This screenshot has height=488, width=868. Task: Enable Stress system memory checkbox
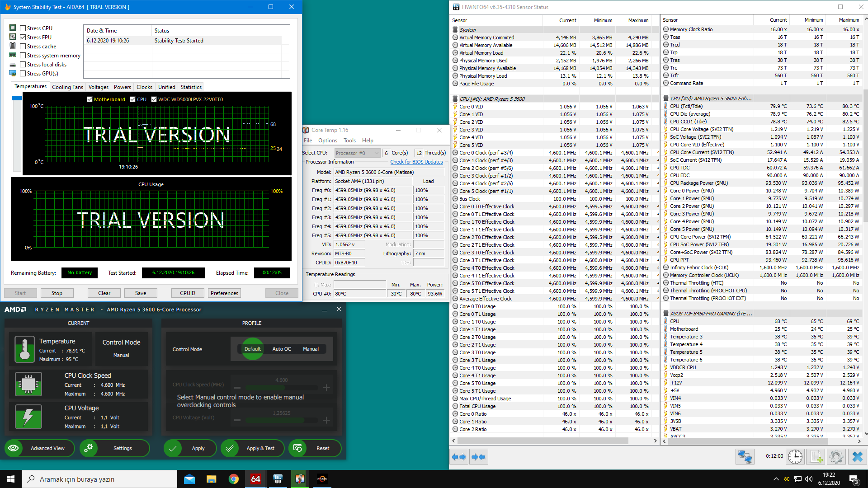coord(23,56)
